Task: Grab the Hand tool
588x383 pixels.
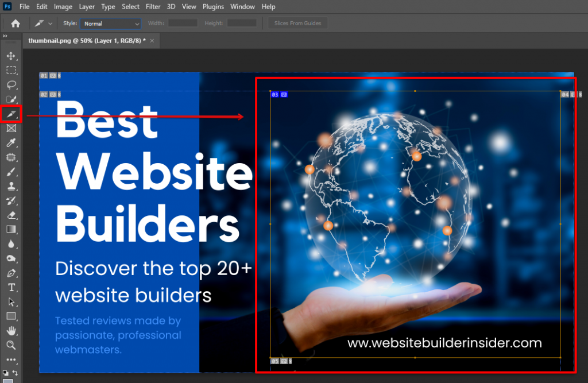Action: (x=11, y=331)
